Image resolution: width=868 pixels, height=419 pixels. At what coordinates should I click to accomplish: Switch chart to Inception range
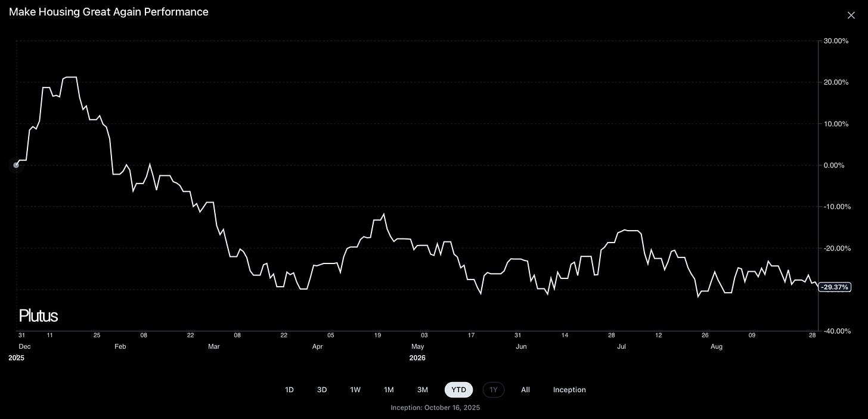[x=569, y=390]
